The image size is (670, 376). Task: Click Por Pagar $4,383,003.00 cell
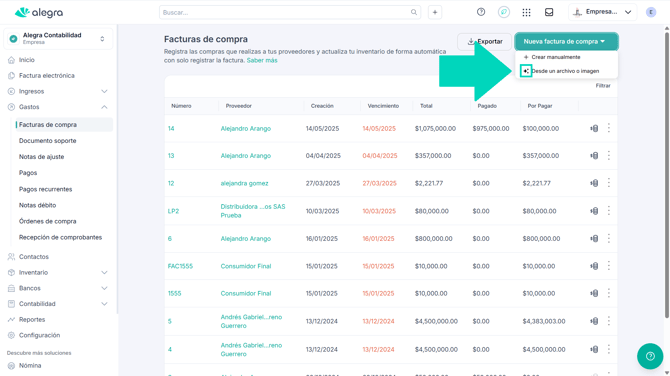tap(544, 321)
